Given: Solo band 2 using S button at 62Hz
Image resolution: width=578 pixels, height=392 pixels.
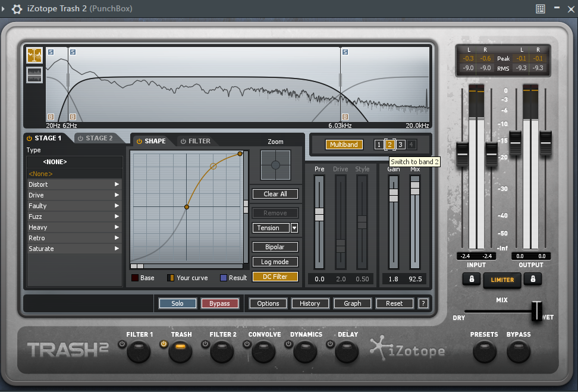Looking at the screenshot, I should pyautogui.click(x=73, y=52).
